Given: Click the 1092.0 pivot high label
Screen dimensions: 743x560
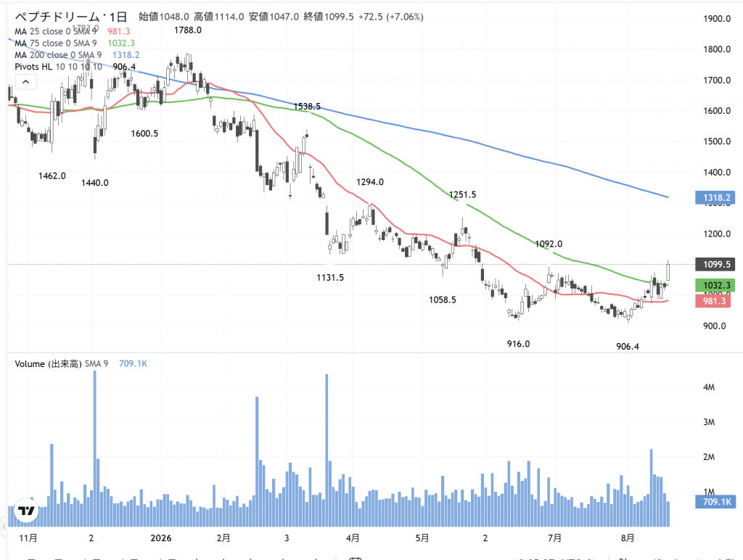Looking at the screenshot, I should pyautogui.click(x=549, y=244).
